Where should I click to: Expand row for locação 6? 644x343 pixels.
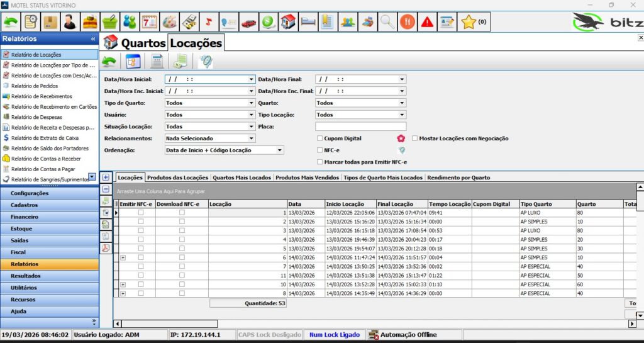pos(123,257)
